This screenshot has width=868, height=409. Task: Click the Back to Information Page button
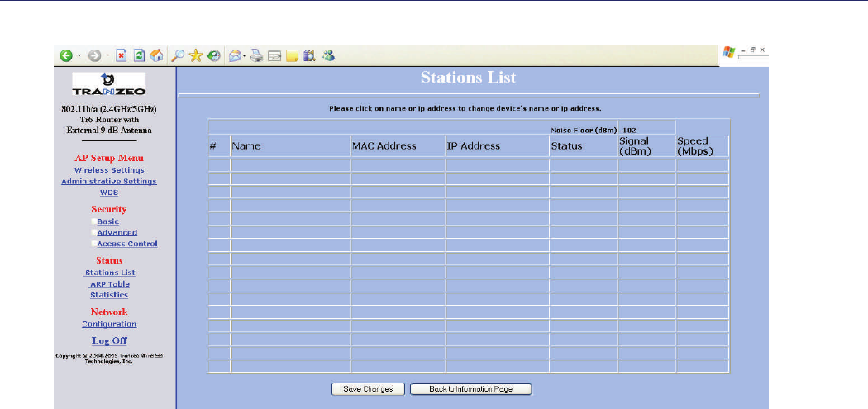coord(471,389)
